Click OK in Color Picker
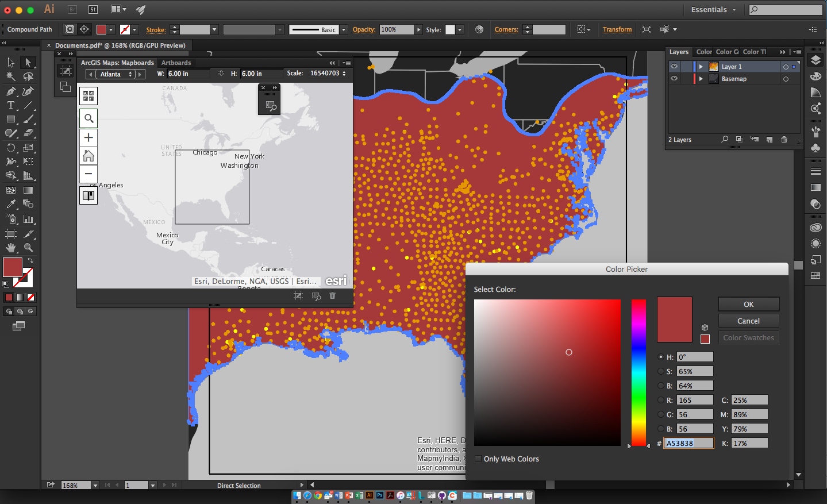This screenshot has height=504, width=827. point(748,304)
